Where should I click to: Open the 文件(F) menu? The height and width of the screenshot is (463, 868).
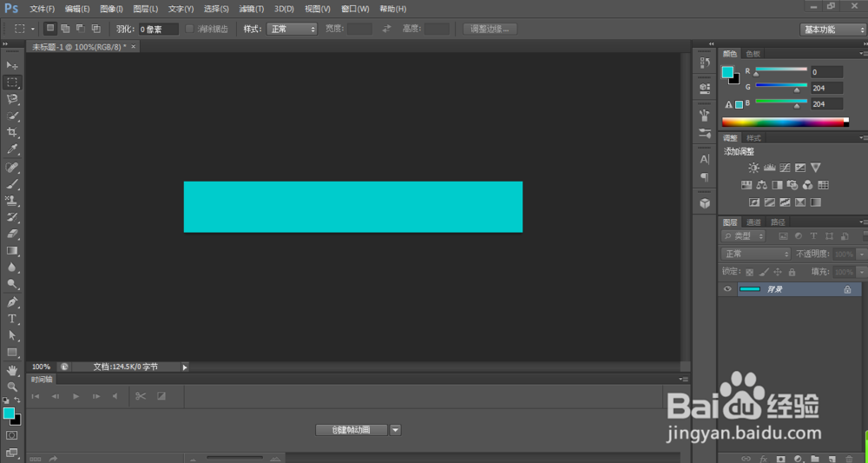pyautogui.click(x=42, y=9)
